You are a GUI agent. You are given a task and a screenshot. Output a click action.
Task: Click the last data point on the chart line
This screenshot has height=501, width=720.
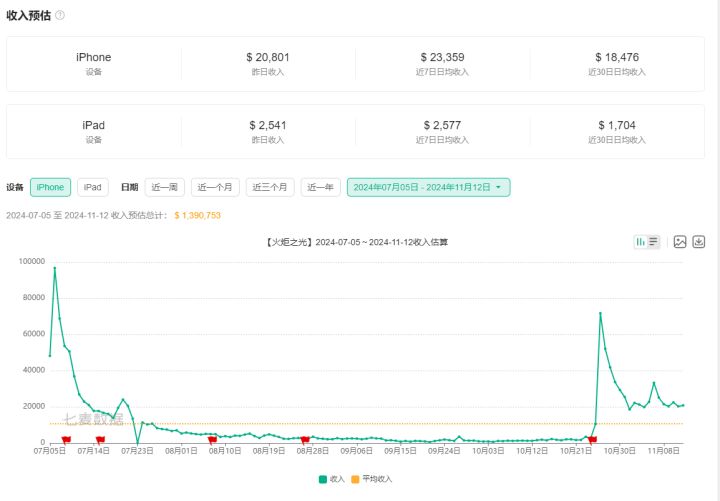[683, 405]
